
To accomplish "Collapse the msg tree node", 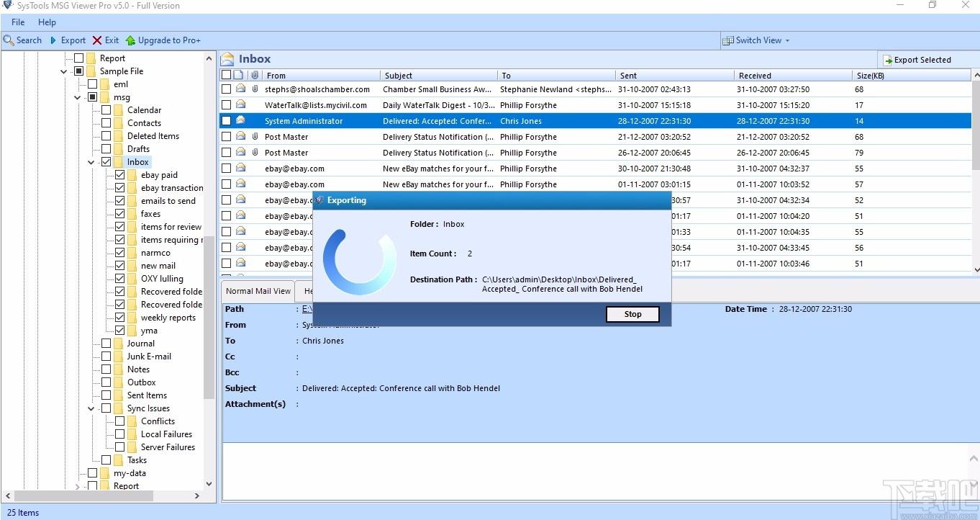I will coord(78,97).
